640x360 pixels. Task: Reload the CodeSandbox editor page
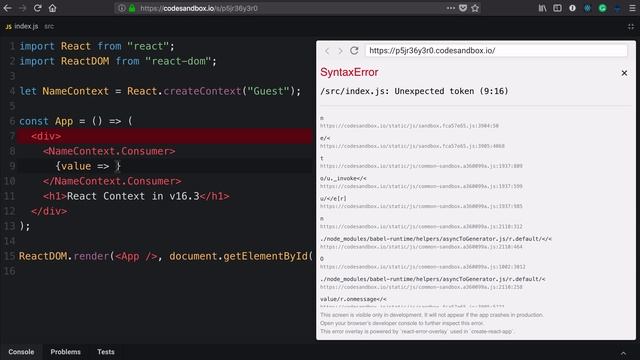tap(37, 8)
